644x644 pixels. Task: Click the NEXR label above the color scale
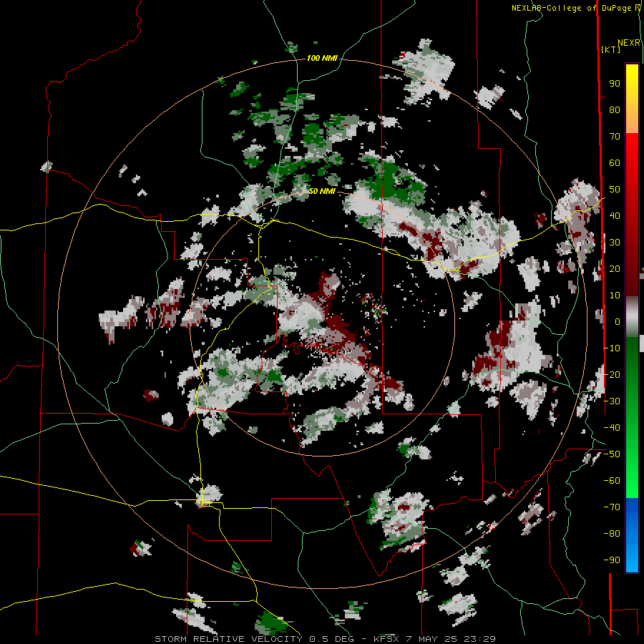click(x=629, y=43)
